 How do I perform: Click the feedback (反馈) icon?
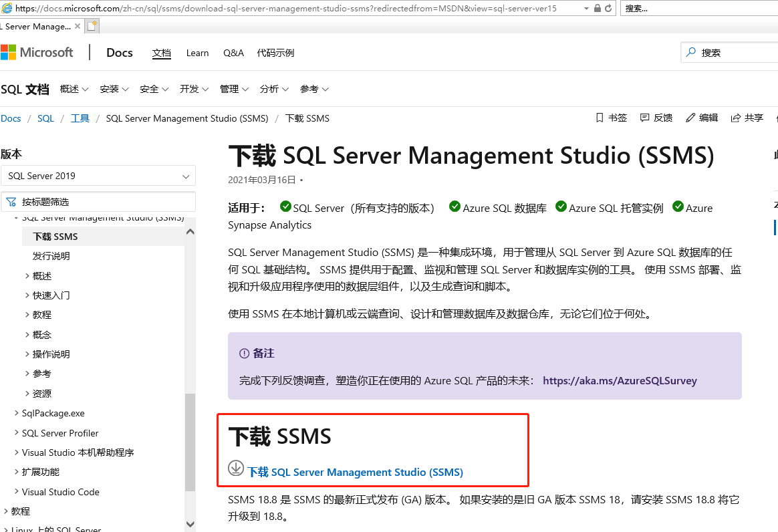tap(644, 118)
